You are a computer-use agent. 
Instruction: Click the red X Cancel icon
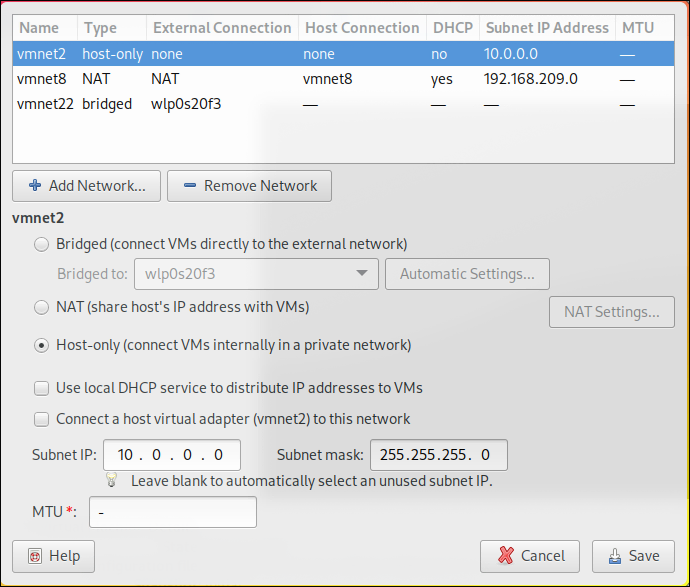pos(504,556)
